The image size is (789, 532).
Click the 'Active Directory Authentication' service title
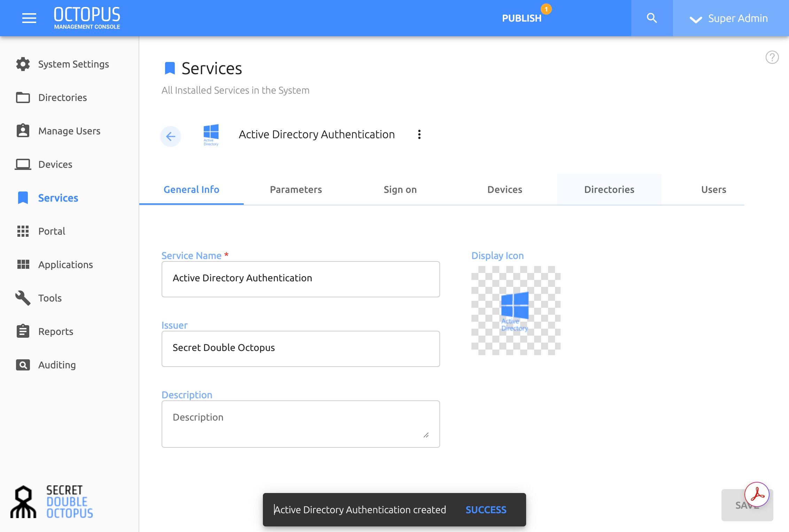(317, 134)
